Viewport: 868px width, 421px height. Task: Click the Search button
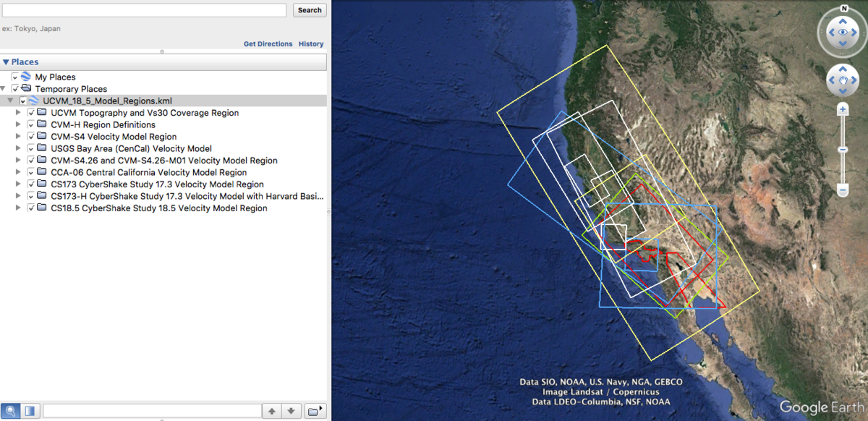pos(310,10)
